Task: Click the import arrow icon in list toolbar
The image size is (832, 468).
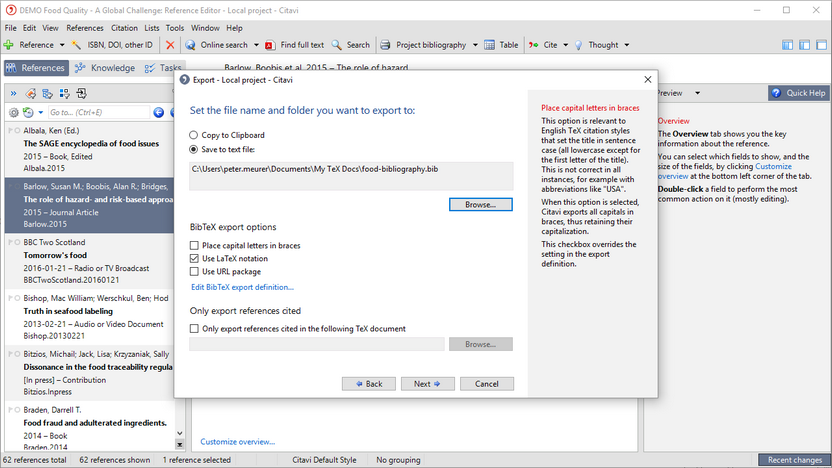Action: click(x=82, y=94)
